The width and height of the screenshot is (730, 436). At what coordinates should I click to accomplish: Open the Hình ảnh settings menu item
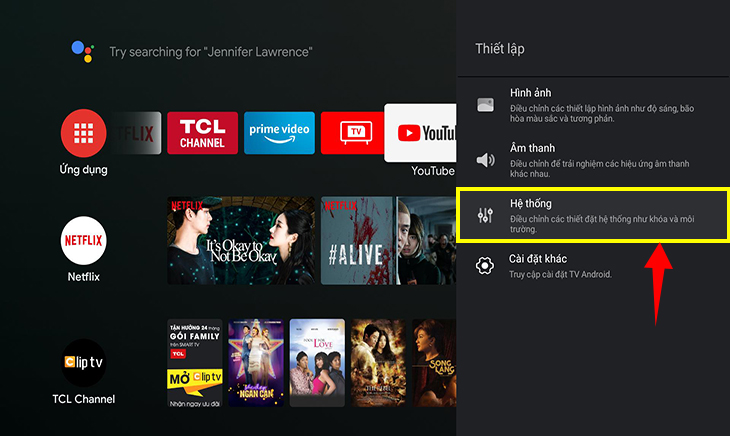click(590, 105)
